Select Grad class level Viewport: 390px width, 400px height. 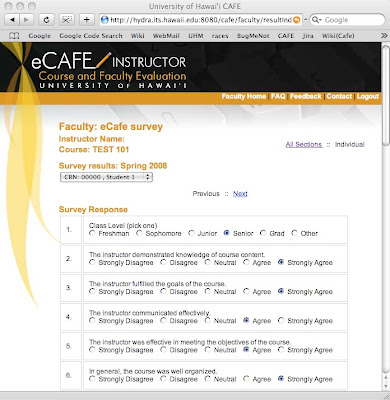(x=263, y=233)
